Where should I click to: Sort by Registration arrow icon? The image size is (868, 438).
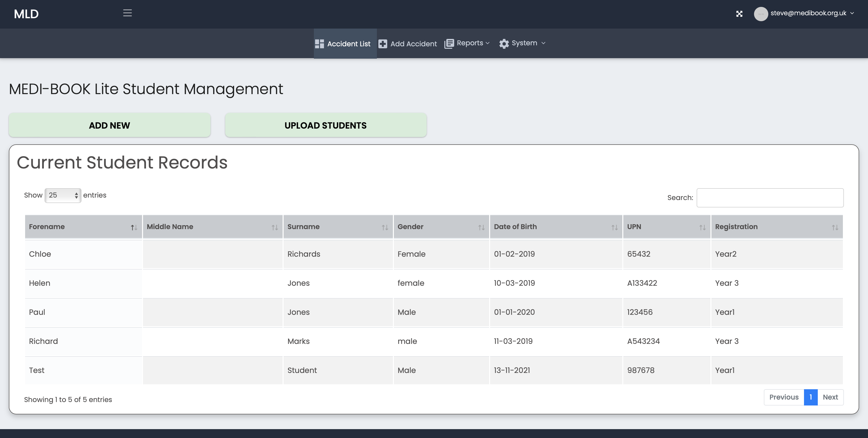[x=835, y=228]
